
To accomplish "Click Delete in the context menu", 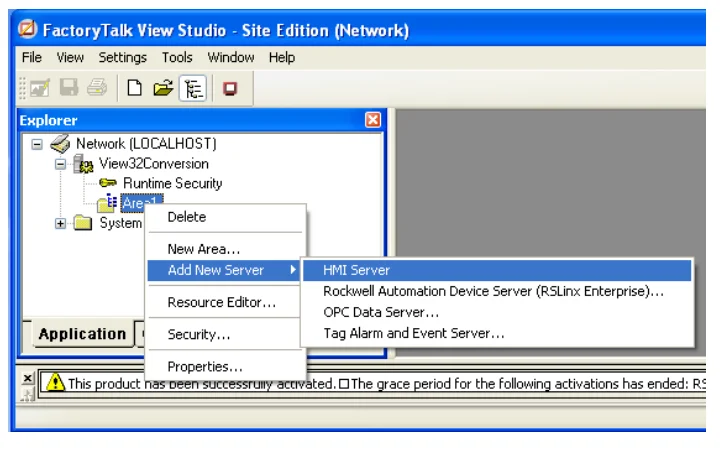I will click(x=186, y=217).
